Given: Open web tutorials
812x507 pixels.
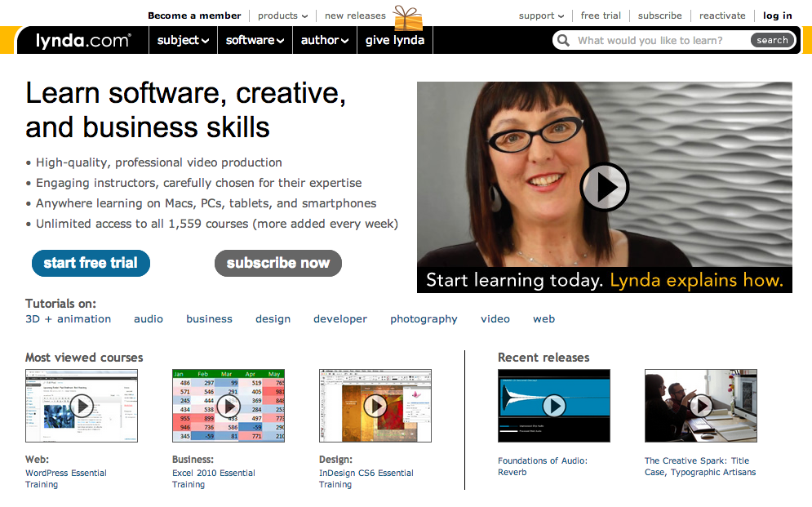Looking at the screenshot, I should point(544,319).
